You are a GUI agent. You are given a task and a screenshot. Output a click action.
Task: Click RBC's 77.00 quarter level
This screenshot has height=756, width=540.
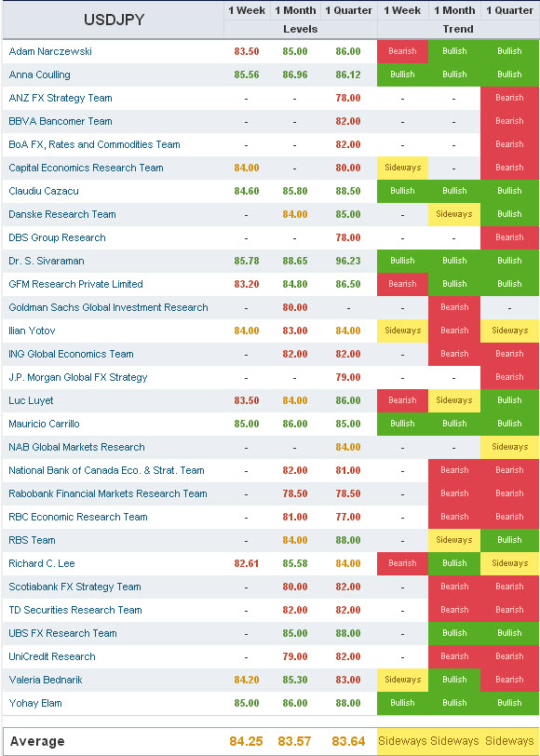click(348, 517)
